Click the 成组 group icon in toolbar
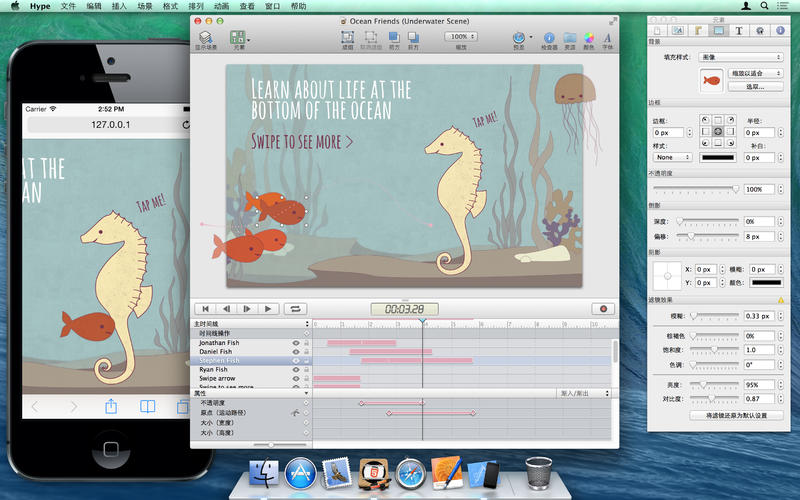This screenshot has width=800, height=500. 347,37
